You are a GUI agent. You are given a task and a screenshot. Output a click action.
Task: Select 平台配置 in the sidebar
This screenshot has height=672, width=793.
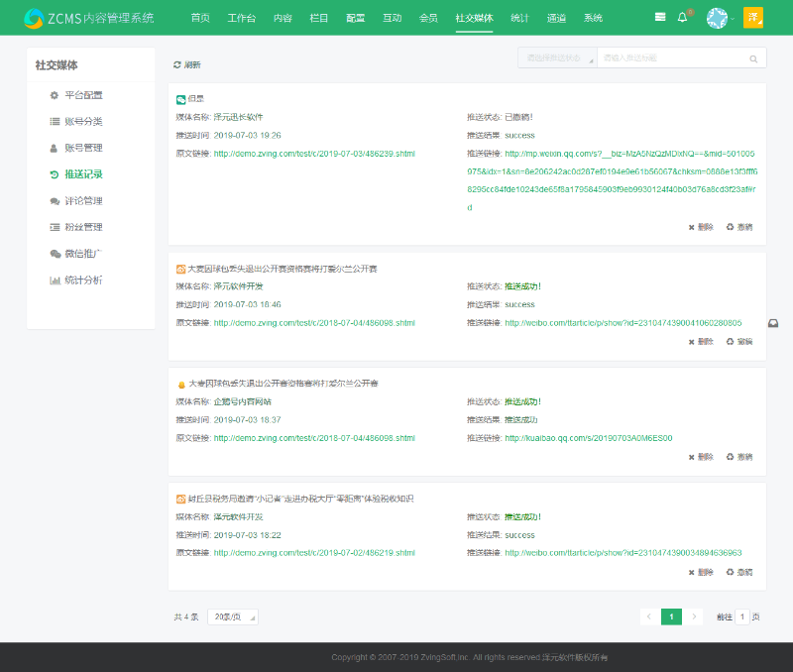(83, 95)
